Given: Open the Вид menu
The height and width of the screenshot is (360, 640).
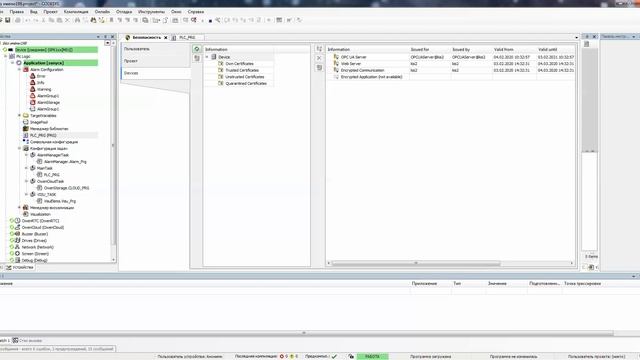Looking at the screenshot, I should (x=33, y=12).
